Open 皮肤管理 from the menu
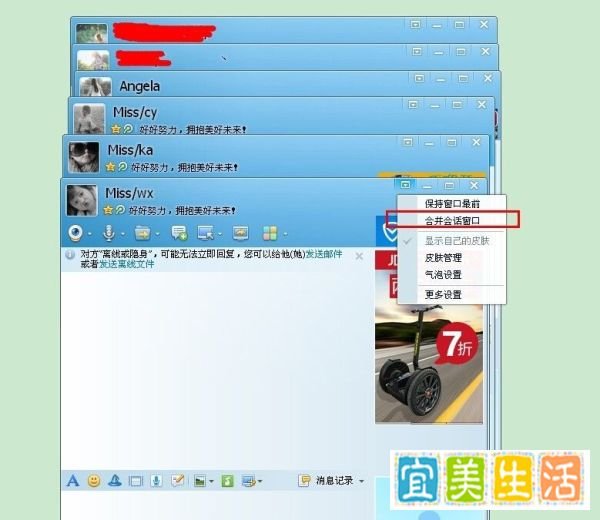 click(x=452, y=258)
